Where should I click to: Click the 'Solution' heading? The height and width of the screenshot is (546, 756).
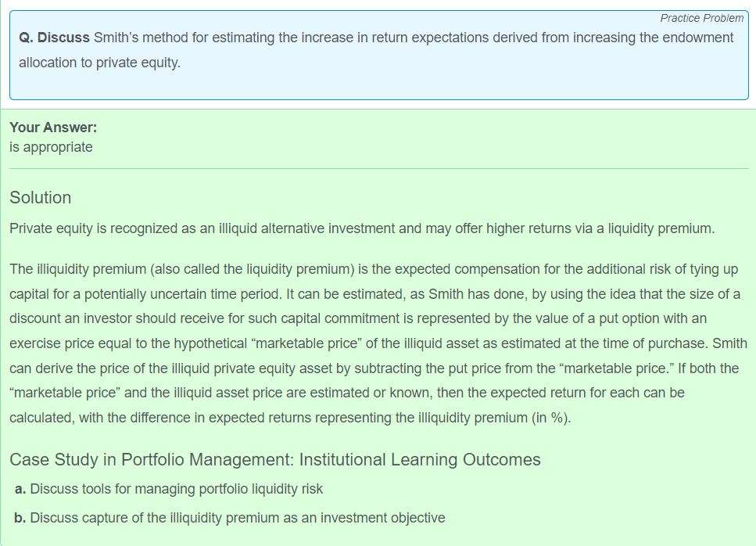(x=41, y=198)
